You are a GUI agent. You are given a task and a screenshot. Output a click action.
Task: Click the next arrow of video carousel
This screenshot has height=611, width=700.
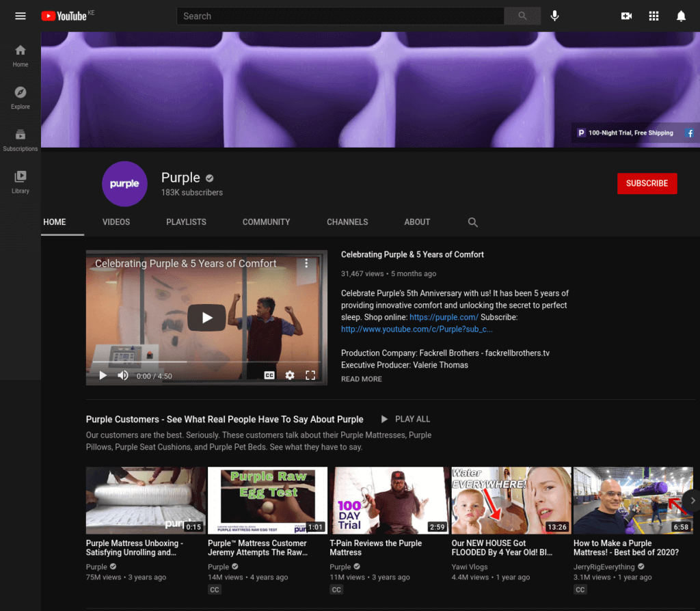pyautogui.click(x=692, y=501)
